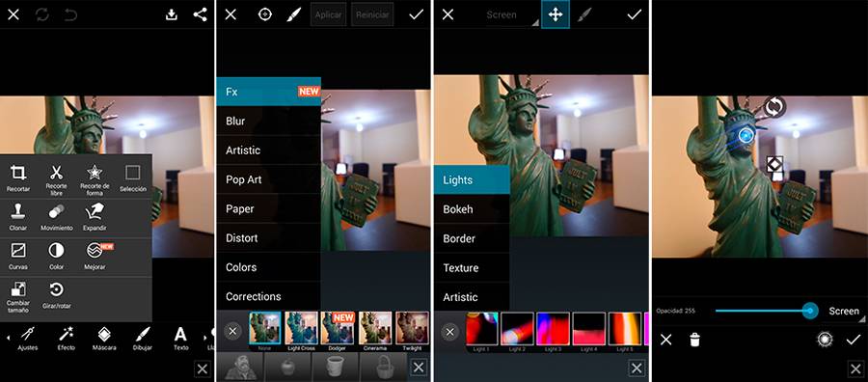Select the Lights mask category
Viewport: 868px width, 382px height.
472,180
